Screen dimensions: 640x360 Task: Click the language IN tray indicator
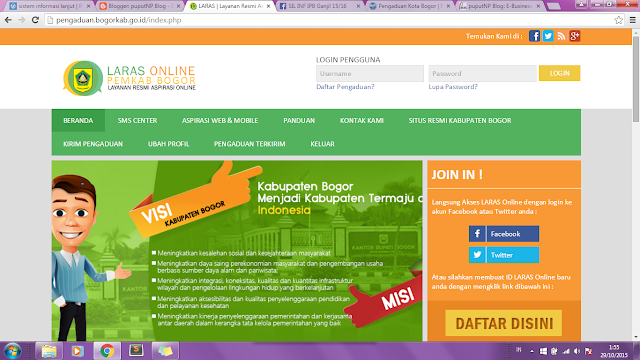point(518,350)
